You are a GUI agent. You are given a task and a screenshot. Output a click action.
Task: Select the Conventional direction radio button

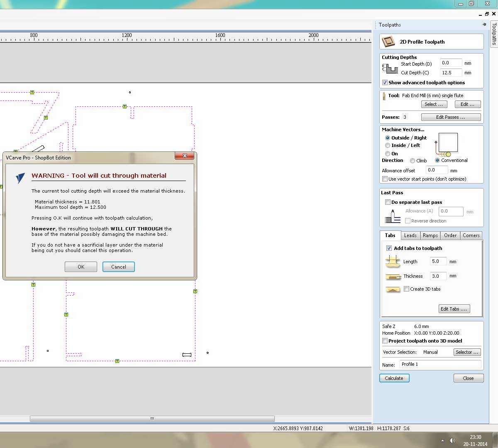tap(437, 160)
